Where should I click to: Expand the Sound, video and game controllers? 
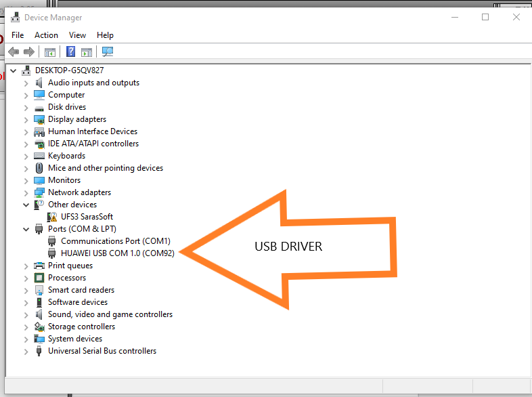click(26, 315)
